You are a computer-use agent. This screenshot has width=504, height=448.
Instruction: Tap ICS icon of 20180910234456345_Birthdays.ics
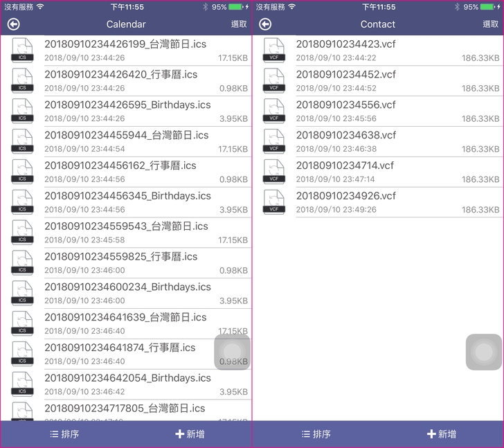[22, 201]
